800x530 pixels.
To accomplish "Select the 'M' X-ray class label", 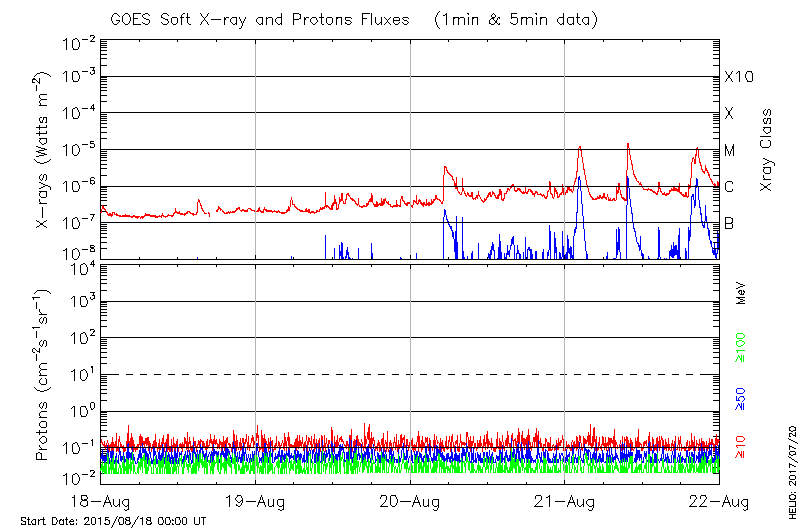I will [x=730, y=151].
